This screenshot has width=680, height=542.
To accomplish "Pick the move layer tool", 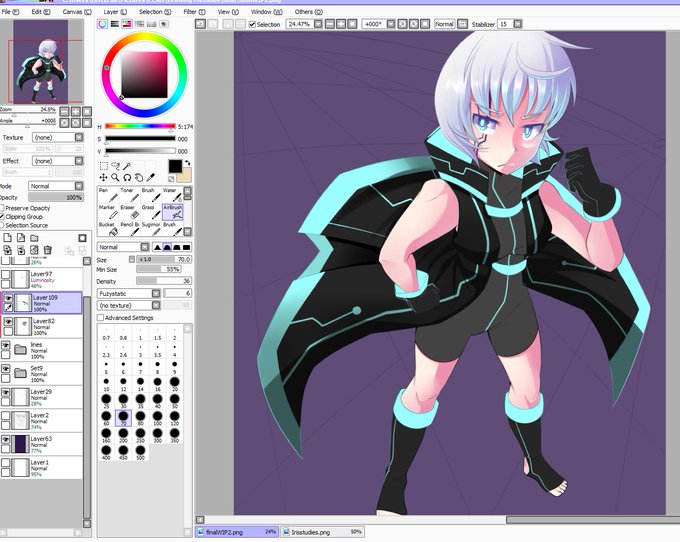I will 103,177.
